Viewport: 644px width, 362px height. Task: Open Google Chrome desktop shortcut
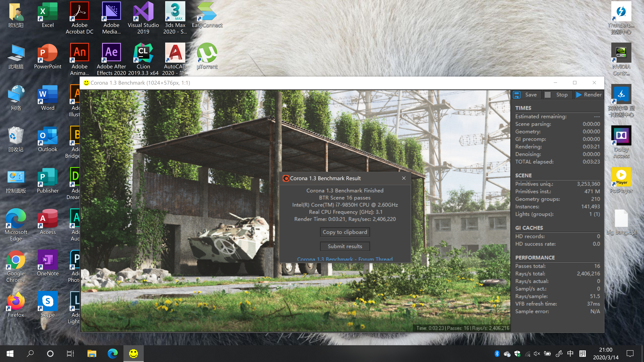point(16,267)
